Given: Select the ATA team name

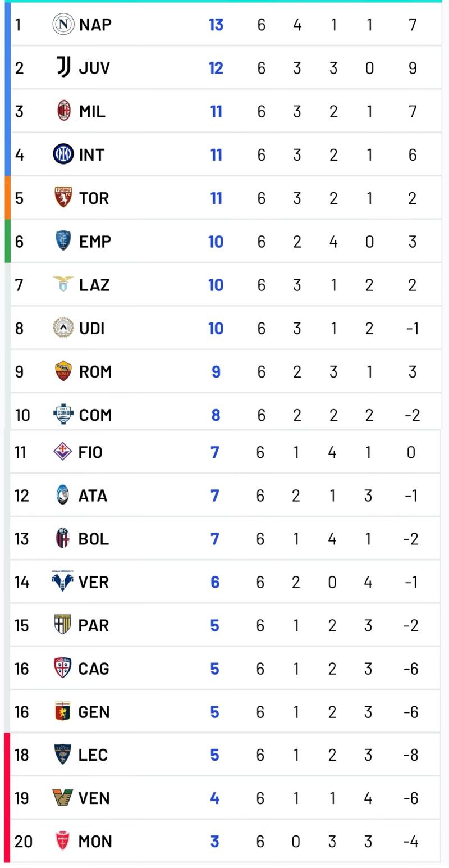Looking at the screenshot, I should coord(93,496).
